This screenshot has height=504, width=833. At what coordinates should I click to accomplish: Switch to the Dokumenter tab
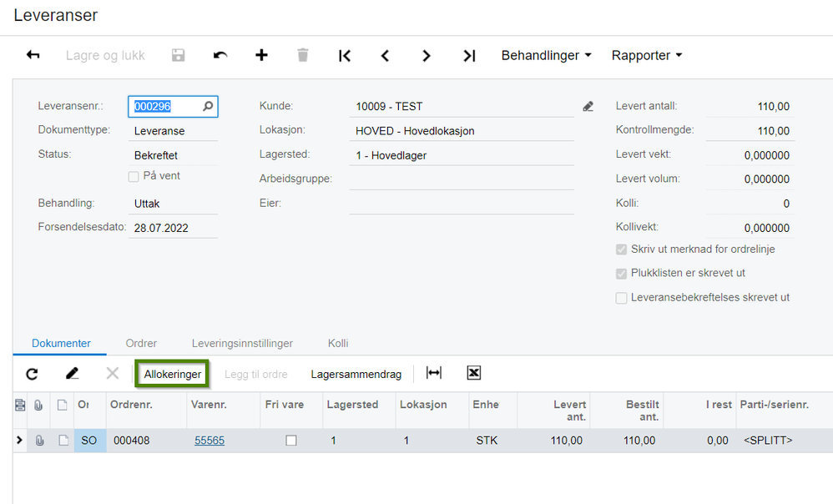coord(61,343)
